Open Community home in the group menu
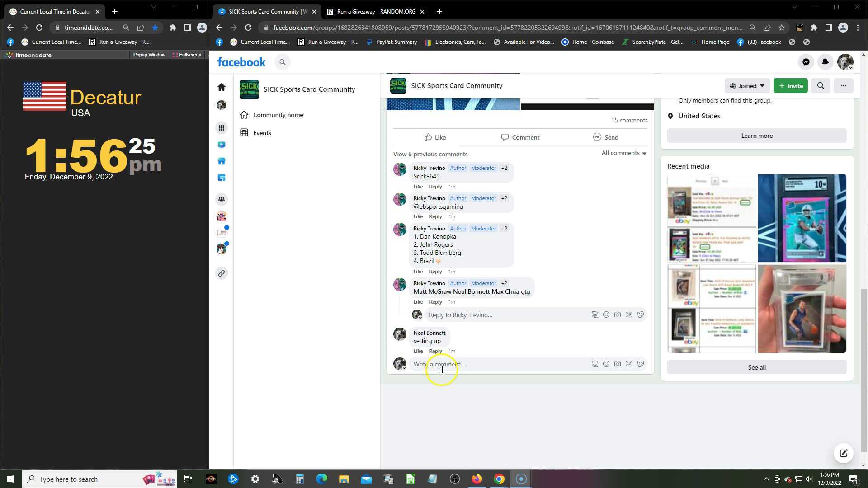Viewport: 868px width, 488px height. tap(278, 115)
